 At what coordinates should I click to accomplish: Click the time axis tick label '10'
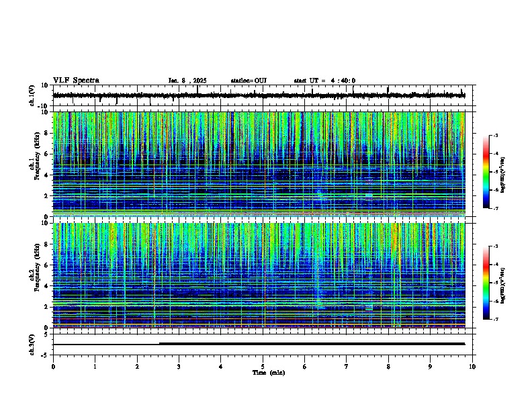[x=472, y=367]
